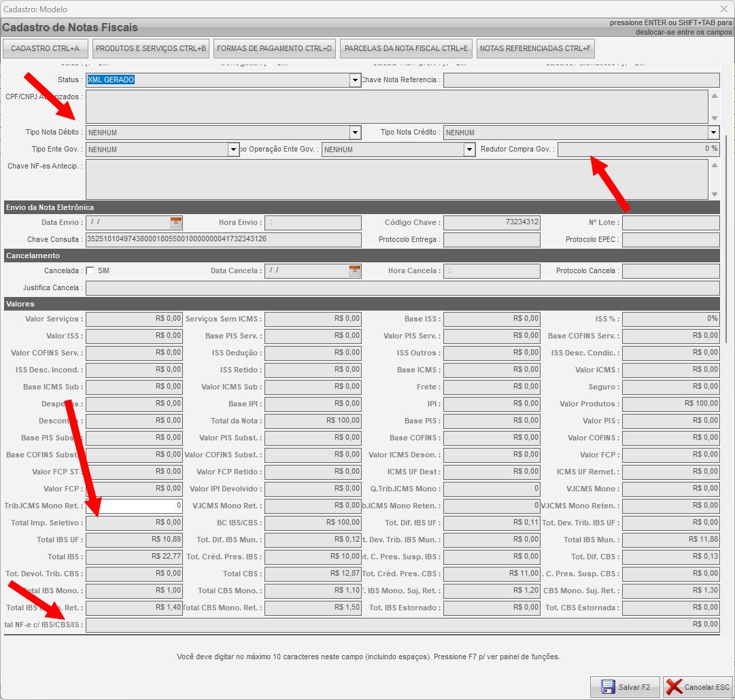Check the Cancelada SIM checkbox

(x=90, y=271)
